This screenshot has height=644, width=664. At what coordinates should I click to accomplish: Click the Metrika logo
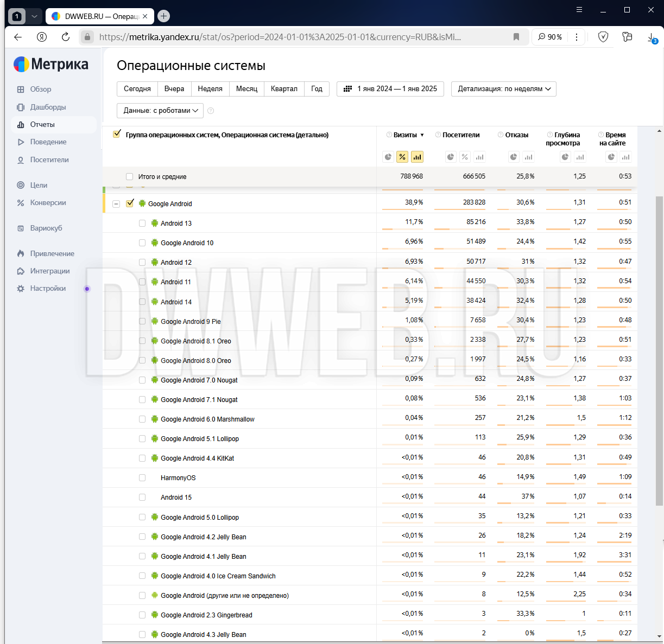click(x=51, y=64)
